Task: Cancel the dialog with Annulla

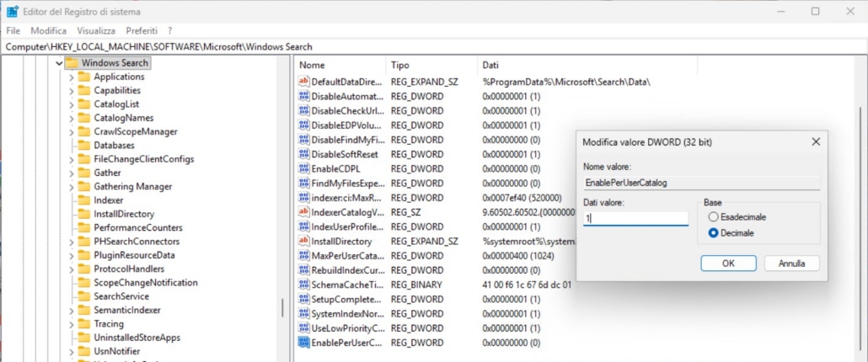Action: point(791,263)
